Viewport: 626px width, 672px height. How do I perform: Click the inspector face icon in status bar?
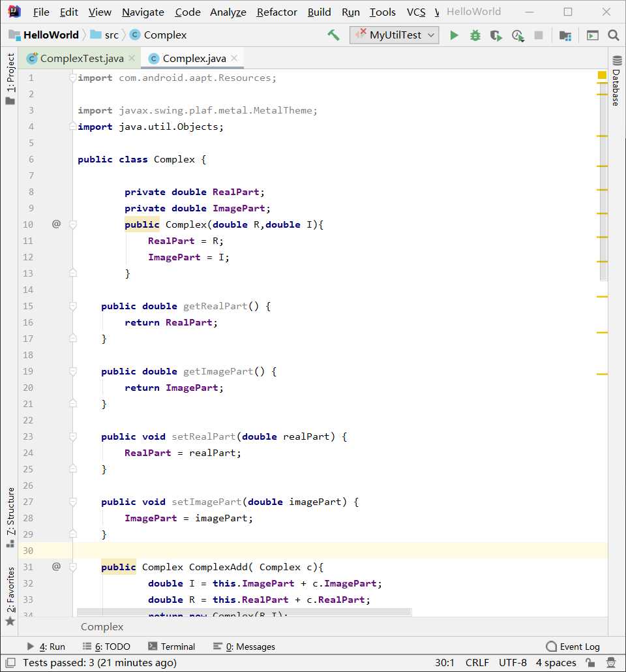point(611,663)
